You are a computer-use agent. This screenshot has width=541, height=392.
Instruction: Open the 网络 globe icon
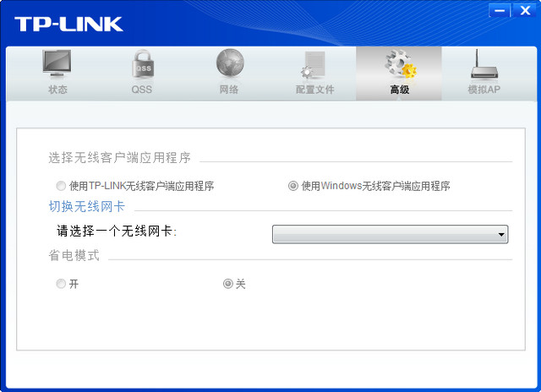(230, 63)
